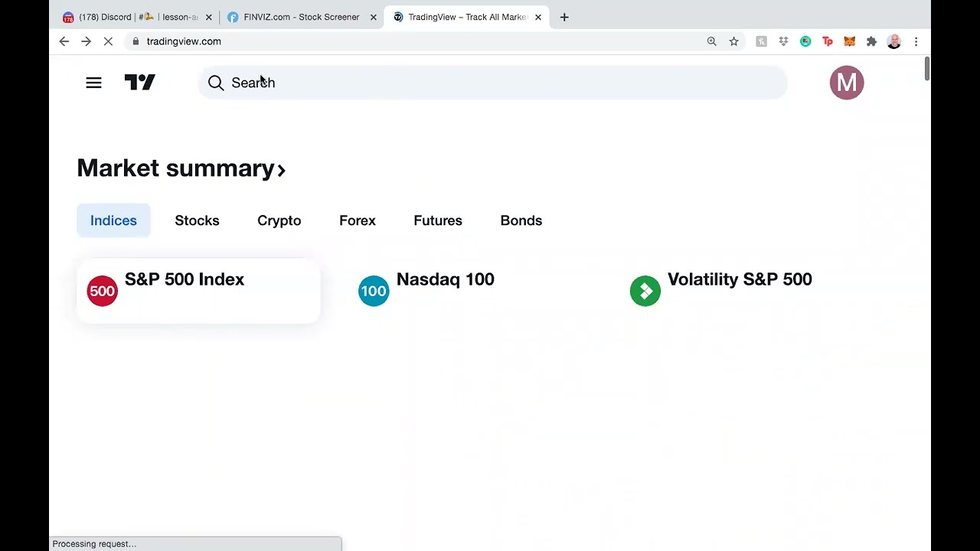Viewport: 980px width, 551px height.
Task: Open Chrome three-dot menu
Action: tap(916, 41)
